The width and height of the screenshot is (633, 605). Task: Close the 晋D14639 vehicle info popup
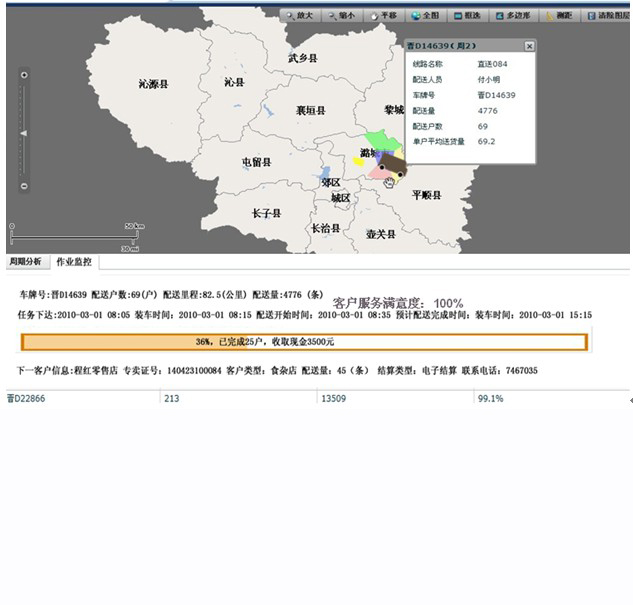[x=529, y=46]
